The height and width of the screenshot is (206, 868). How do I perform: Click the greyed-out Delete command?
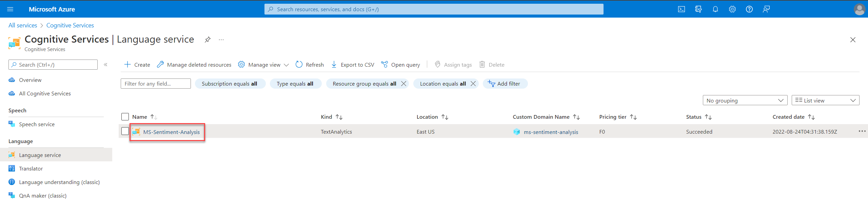(492, 65)
